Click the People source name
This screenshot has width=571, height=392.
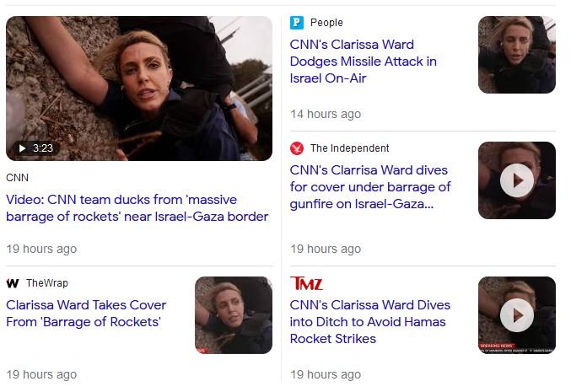click(x=326, y=23)
